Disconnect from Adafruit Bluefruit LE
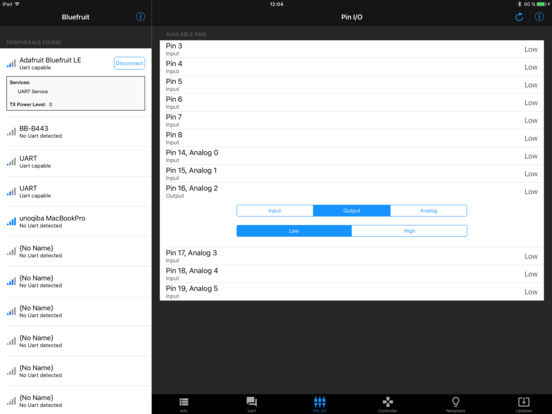Image resolution: width=552 pixels, height=414 pixels. [x=129, y=63]
